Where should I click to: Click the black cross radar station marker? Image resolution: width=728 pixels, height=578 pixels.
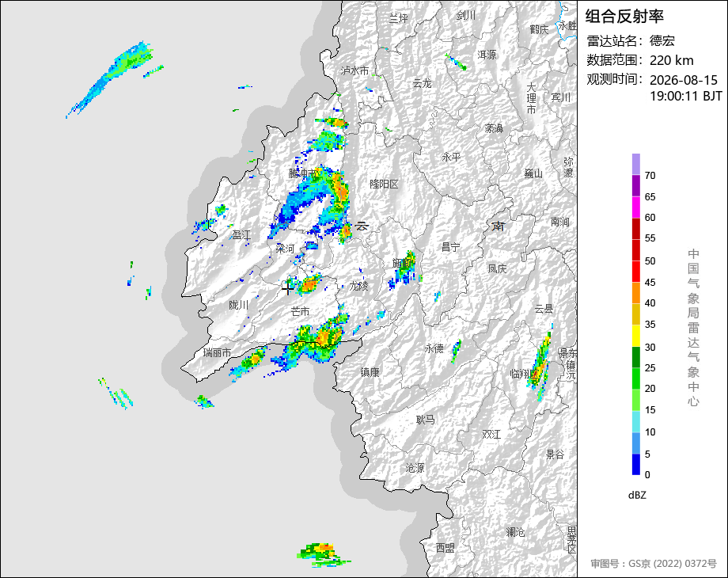coord(287,289)
